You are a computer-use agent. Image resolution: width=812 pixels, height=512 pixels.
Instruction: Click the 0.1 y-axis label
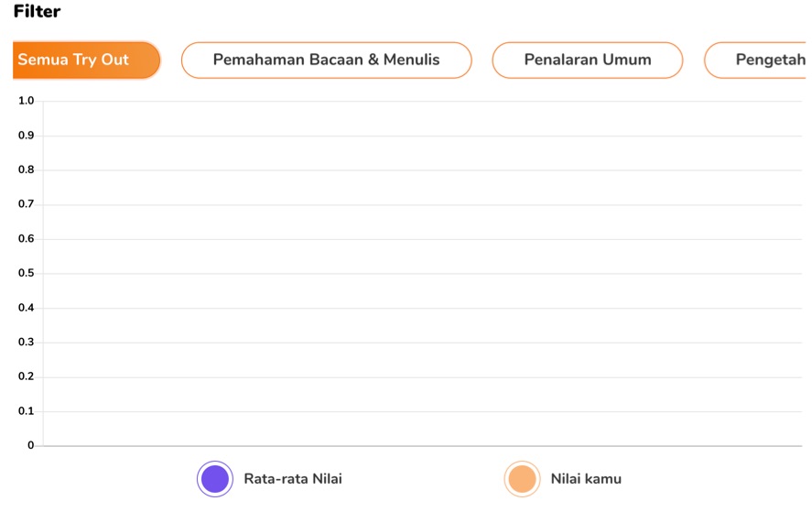coord(26,410)
